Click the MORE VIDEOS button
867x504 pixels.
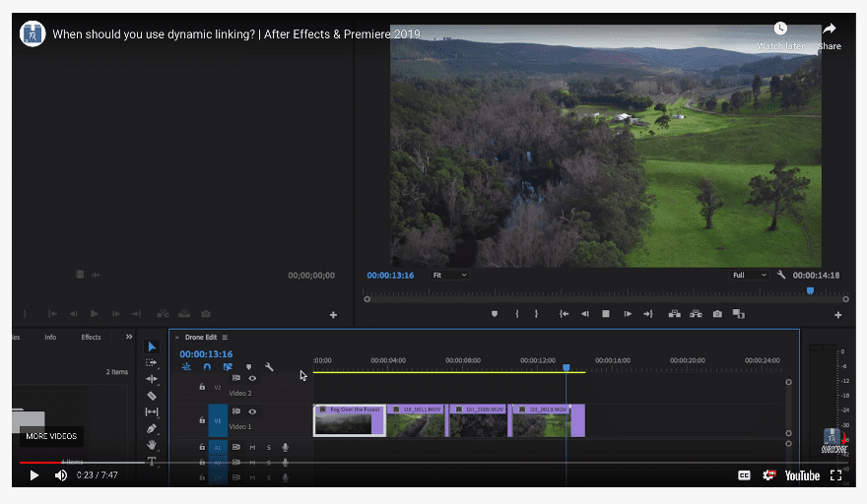click(51, 436)
